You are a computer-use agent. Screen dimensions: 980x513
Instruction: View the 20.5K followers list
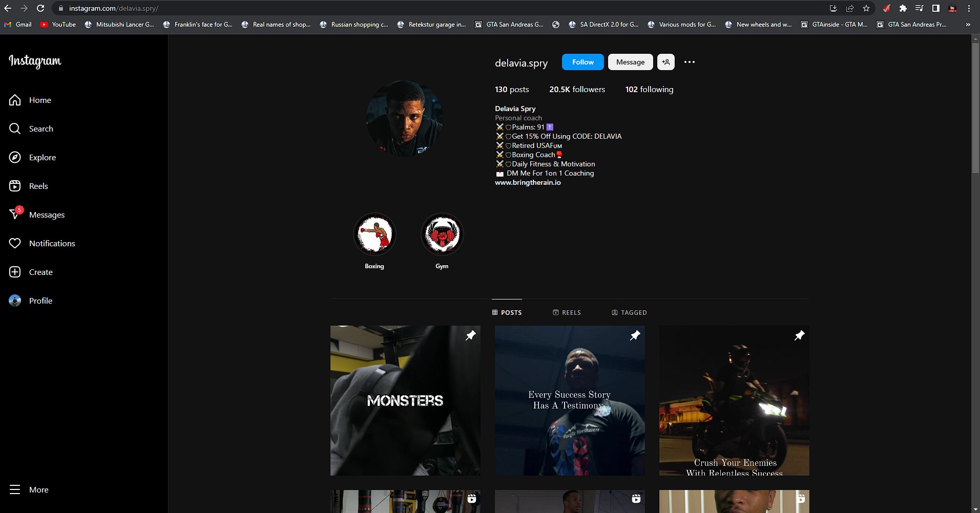577,90
